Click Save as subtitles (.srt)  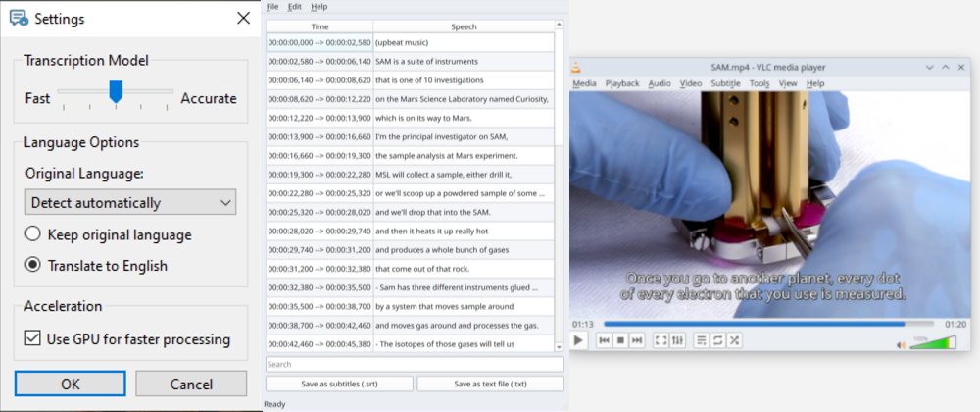(338, 384)
